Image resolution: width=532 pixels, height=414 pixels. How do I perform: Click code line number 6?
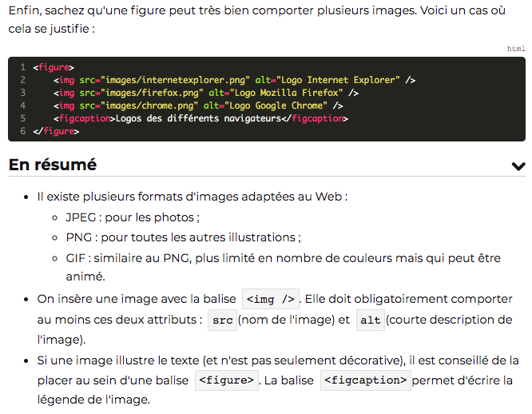coord(22,131)
